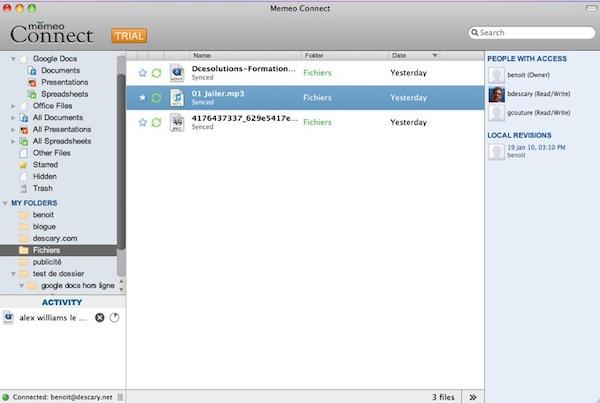Collapse the google docs hors ligne folder

[21, 286]
